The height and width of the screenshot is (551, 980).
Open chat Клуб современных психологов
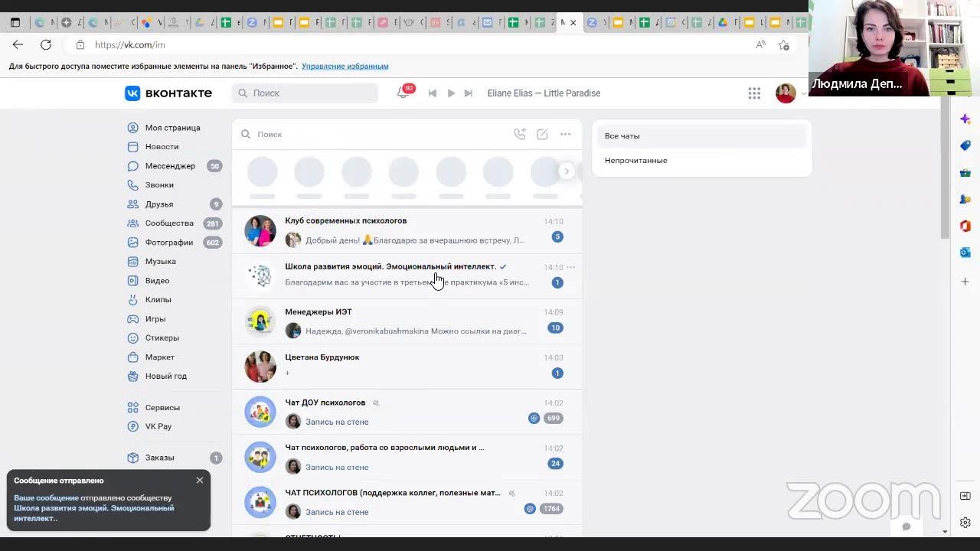point(407,230)
